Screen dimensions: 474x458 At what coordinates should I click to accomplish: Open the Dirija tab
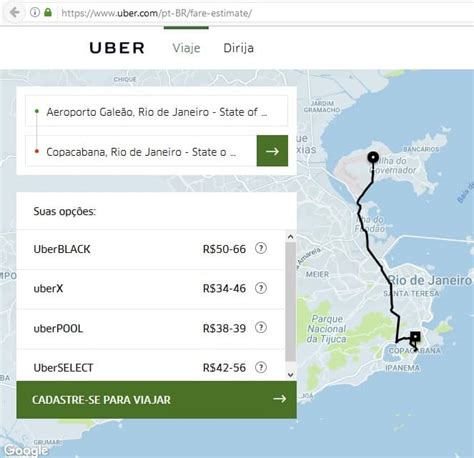238,48
